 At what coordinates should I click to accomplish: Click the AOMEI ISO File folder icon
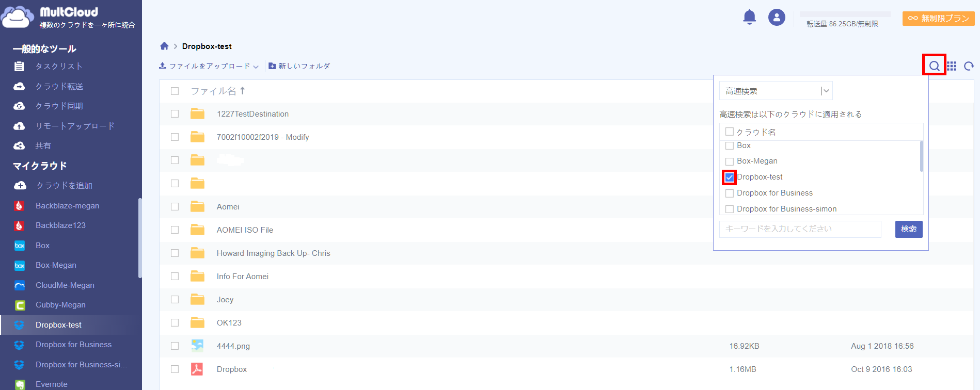197,230
